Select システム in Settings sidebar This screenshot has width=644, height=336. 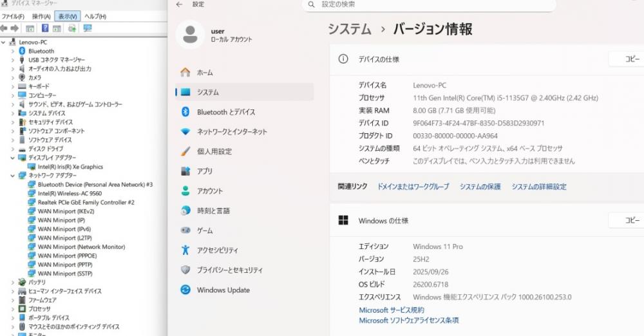point(244,92)
